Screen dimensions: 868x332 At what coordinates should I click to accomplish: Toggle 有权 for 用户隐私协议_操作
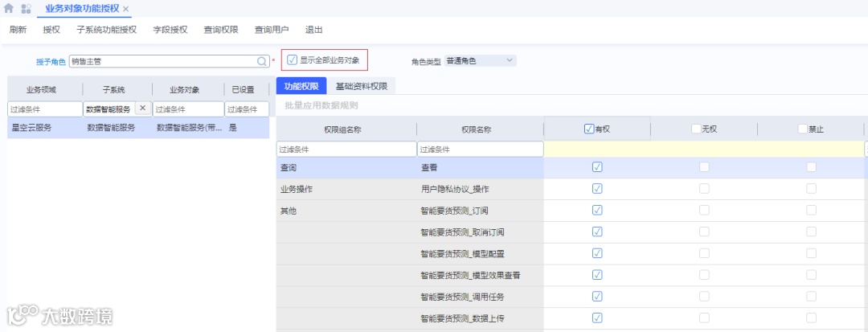(596, 189)
